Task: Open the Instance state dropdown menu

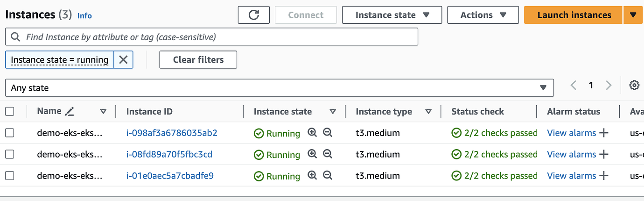Action: [392, 15]
